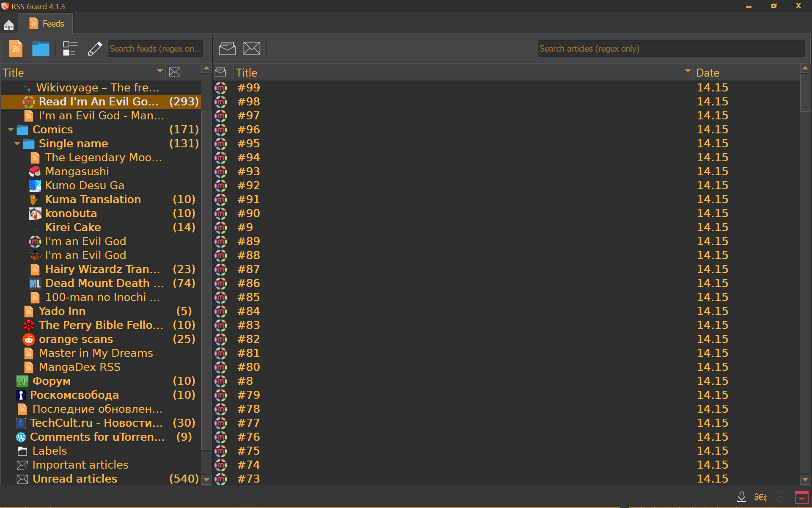This screenshot has height=508, width=812.
Task: Open the Kuma Translation feed
Action: coord(93,199)
